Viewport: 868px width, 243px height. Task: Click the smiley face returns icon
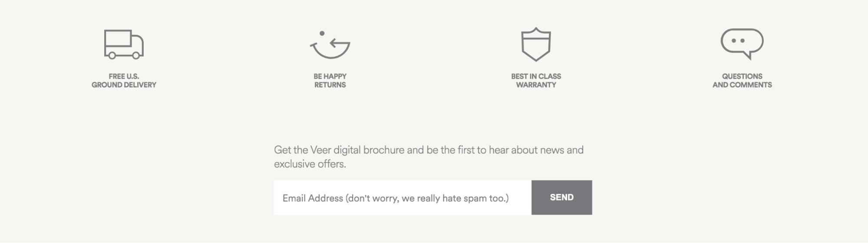[330, 45]
